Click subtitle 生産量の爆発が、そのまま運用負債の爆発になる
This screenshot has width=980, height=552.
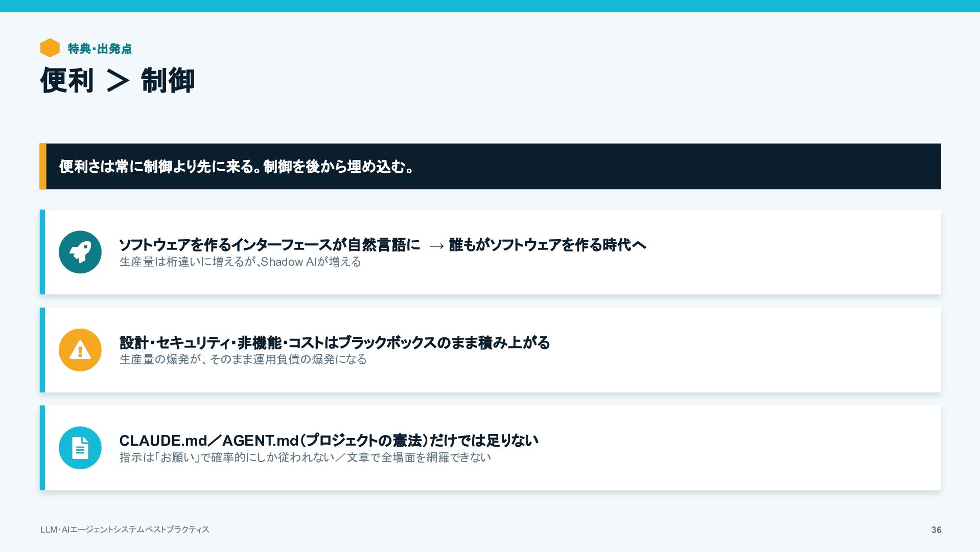pyautogui.click(x=243, y=359)
